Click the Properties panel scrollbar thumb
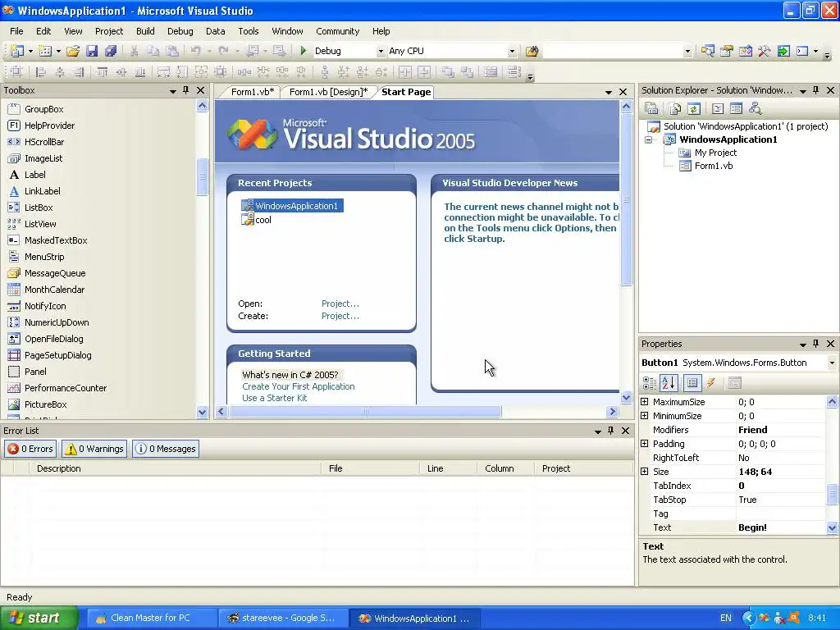 click(x=832, y=494)
